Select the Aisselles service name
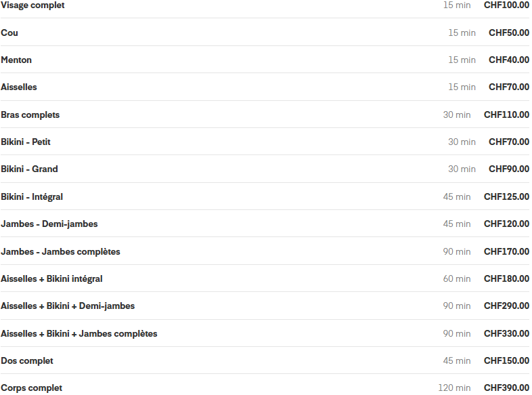The width and height of the screenshot is (532, 395). click(x=19, y=87)
